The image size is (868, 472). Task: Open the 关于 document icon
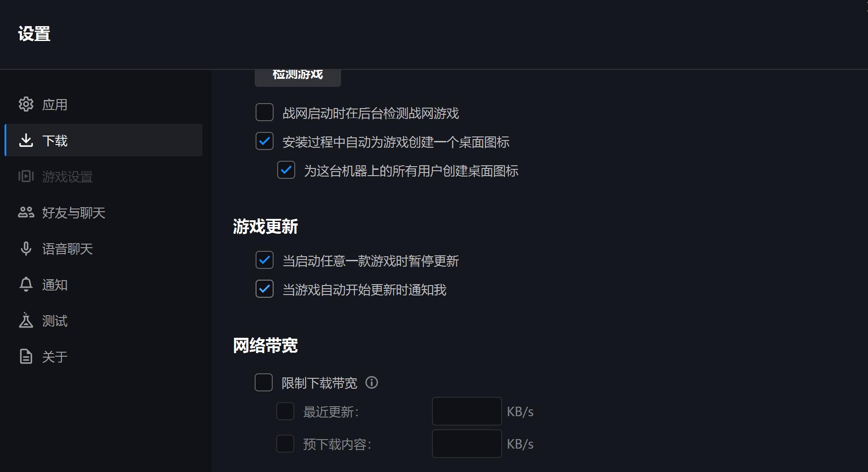(26, 356)
